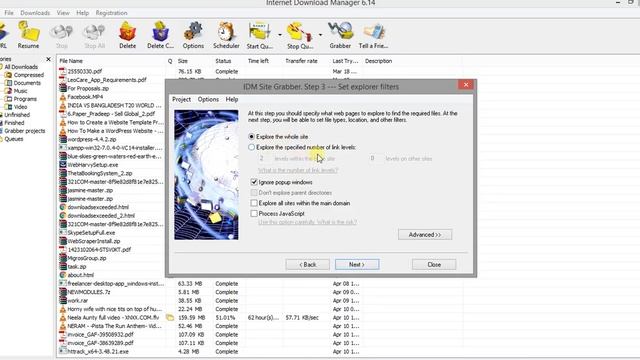Click the Delete toolbar icon
The image size is (640, 360).
point(127,35)
